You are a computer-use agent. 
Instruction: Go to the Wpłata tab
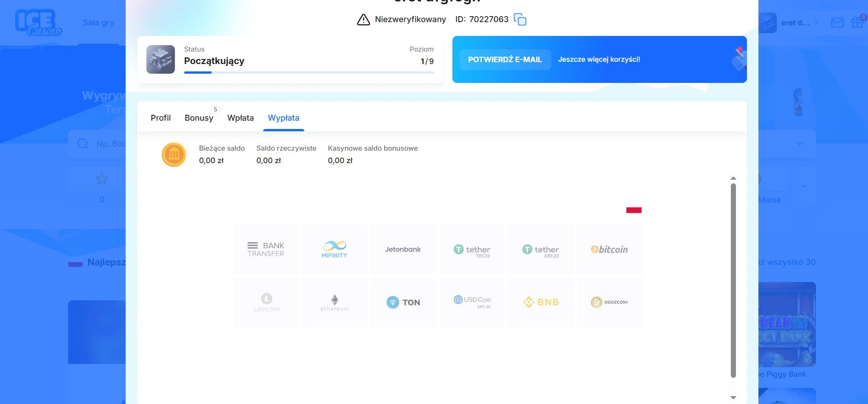(x=240, y=118)
